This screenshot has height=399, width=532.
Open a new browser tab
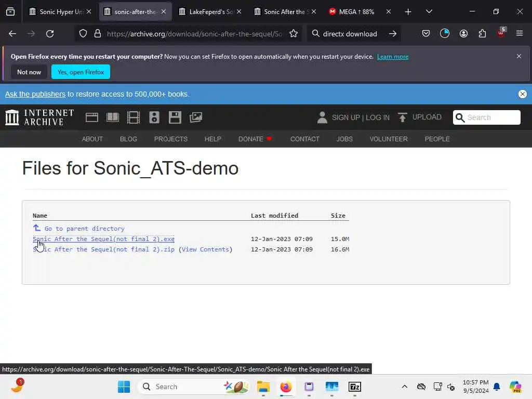click(408, 12)
